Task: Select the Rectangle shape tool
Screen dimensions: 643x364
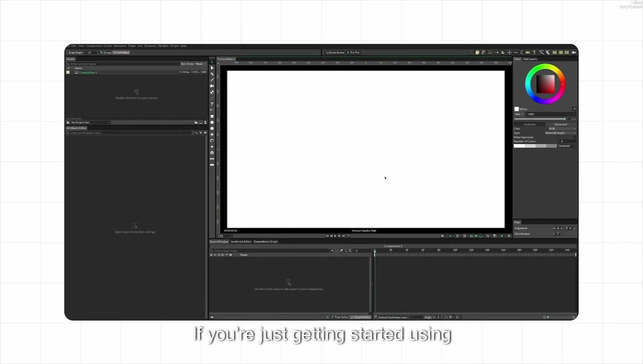Action: pyautogui.click(x=212, y=116)
